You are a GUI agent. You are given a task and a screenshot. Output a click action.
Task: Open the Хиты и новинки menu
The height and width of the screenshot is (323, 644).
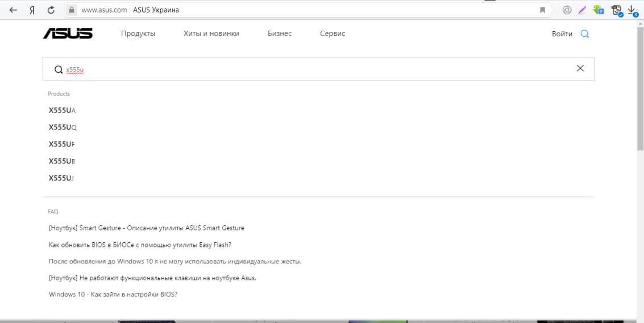211,33
